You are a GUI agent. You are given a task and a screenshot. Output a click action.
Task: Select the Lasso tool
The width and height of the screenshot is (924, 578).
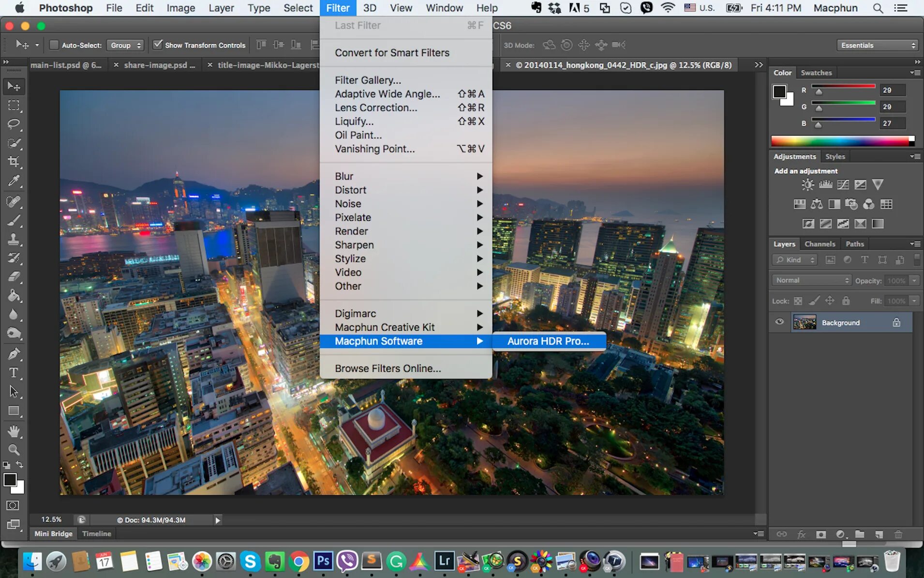(14, 124)
